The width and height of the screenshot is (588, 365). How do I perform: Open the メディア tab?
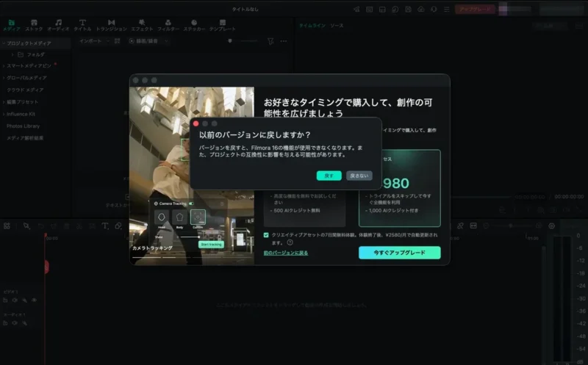coord(12,25)
